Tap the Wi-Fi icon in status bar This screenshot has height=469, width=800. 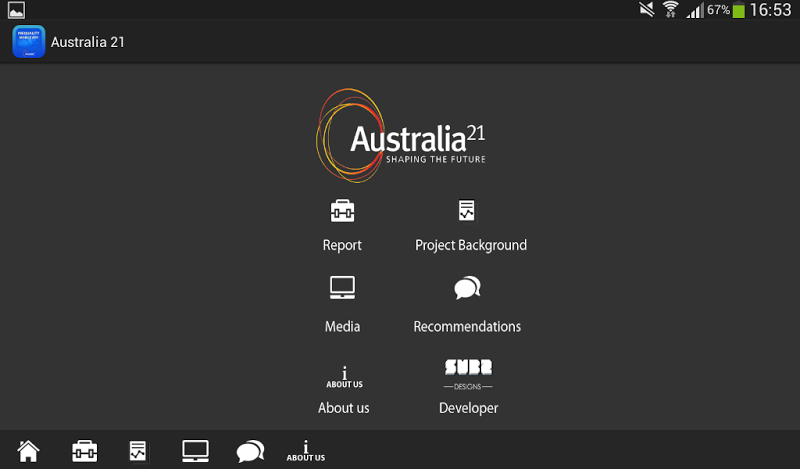click(670, 9)
